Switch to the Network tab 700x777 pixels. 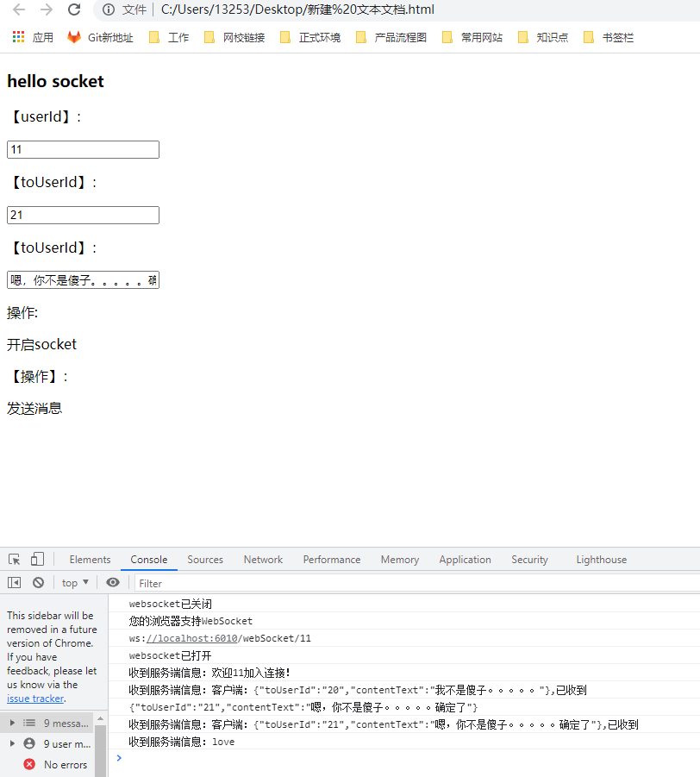pos(263,559)
